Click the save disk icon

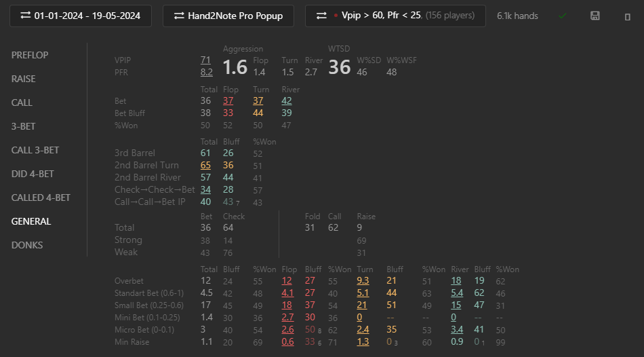(x=595, y=16)
